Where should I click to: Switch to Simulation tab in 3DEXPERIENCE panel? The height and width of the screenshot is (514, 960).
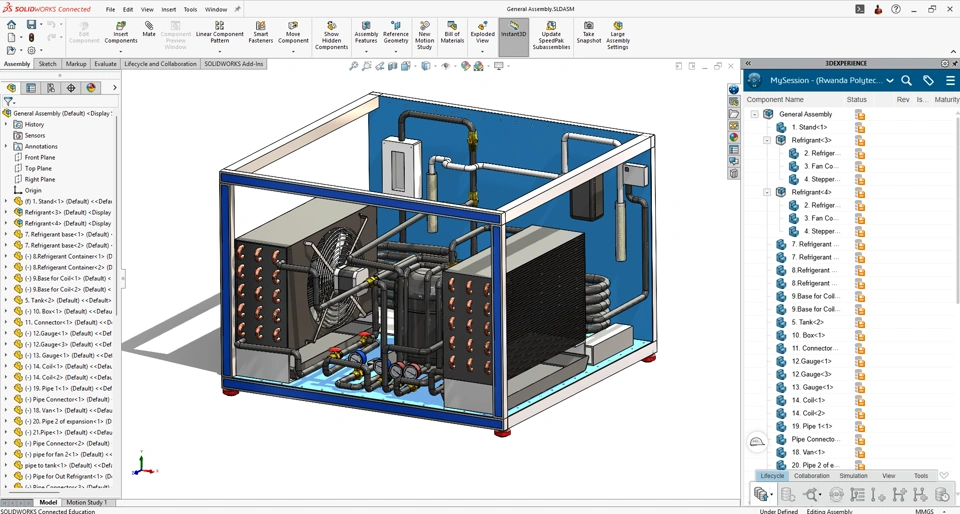click(x=853, y=475)
